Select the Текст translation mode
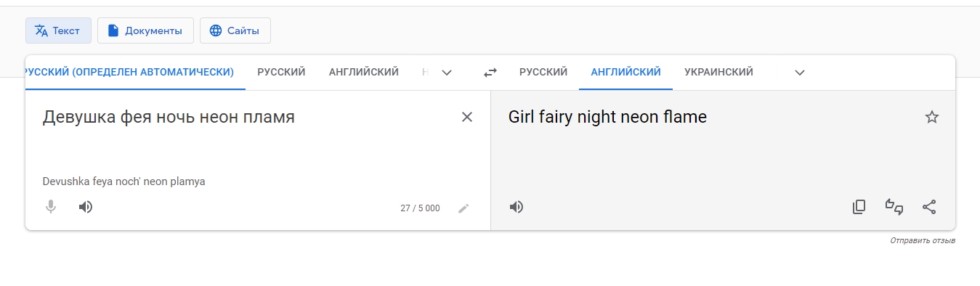The image size is (980, 286). 58,30
